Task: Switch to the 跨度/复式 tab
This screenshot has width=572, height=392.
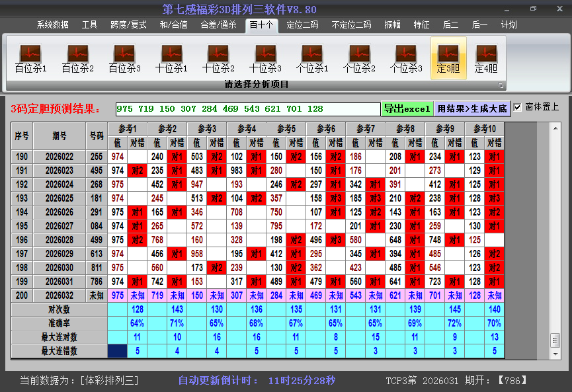Action: 128,25
